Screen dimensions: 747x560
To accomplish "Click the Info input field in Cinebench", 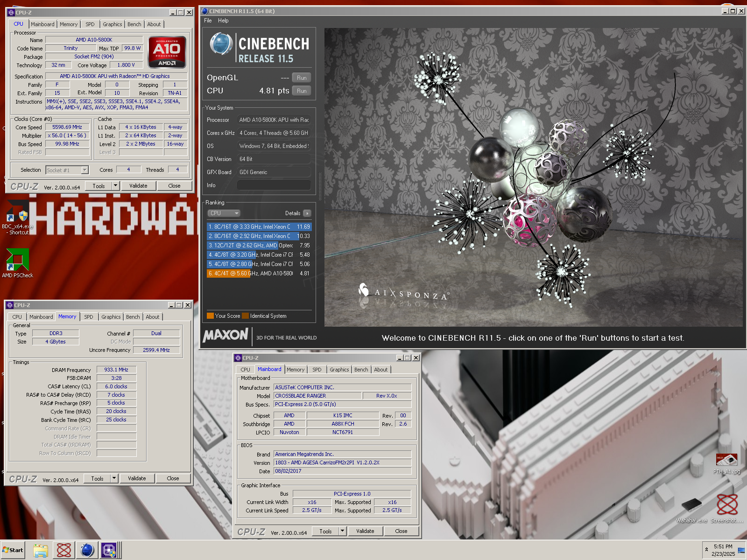I will click(274, 185).
